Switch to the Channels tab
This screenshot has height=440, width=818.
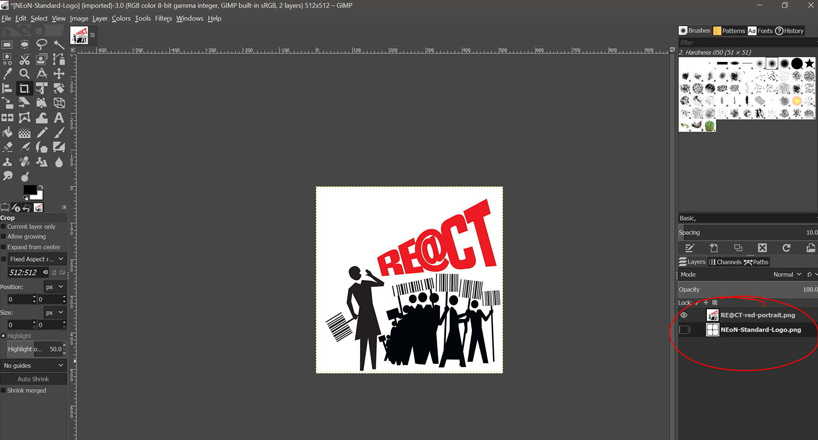point(725,262)
